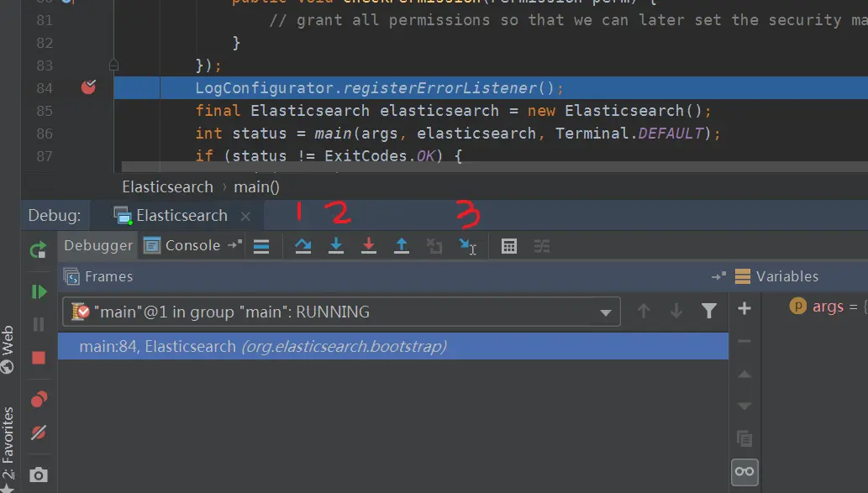
Task: Click line 85 final Elasticsearch declaration
Action: (x=454, y=111)
